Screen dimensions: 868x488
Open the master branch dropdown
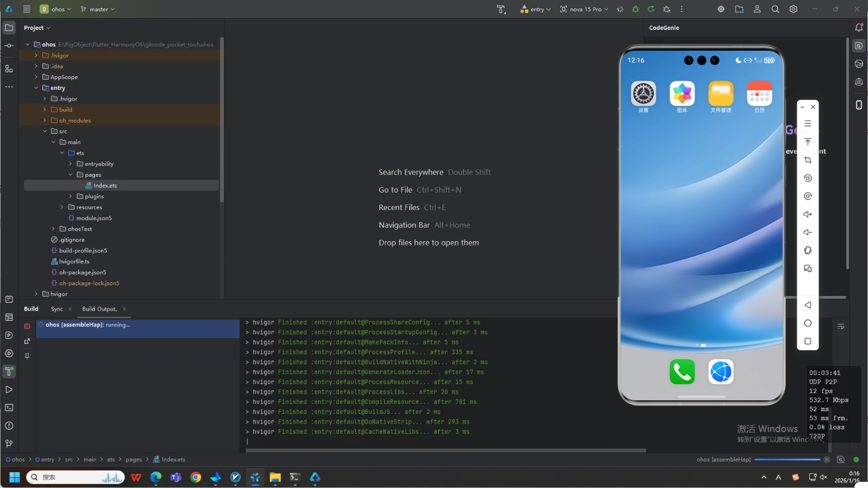(x=97, y=9)
